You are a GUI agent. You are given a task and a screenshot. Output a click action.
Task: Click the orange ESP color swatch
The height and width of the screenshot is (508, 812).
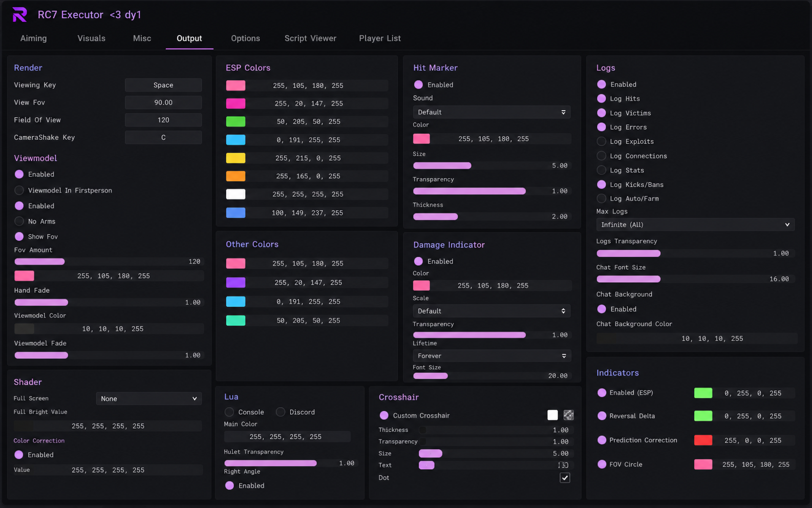236,176
